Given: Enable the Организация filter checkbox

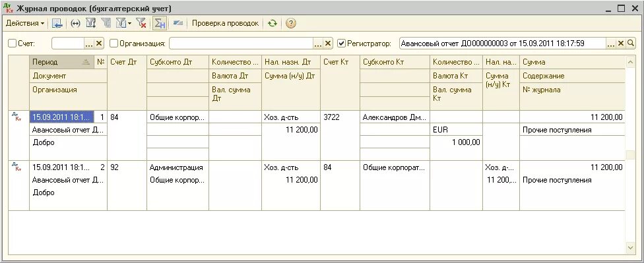Looking at the screenshot, I should 113,43.
